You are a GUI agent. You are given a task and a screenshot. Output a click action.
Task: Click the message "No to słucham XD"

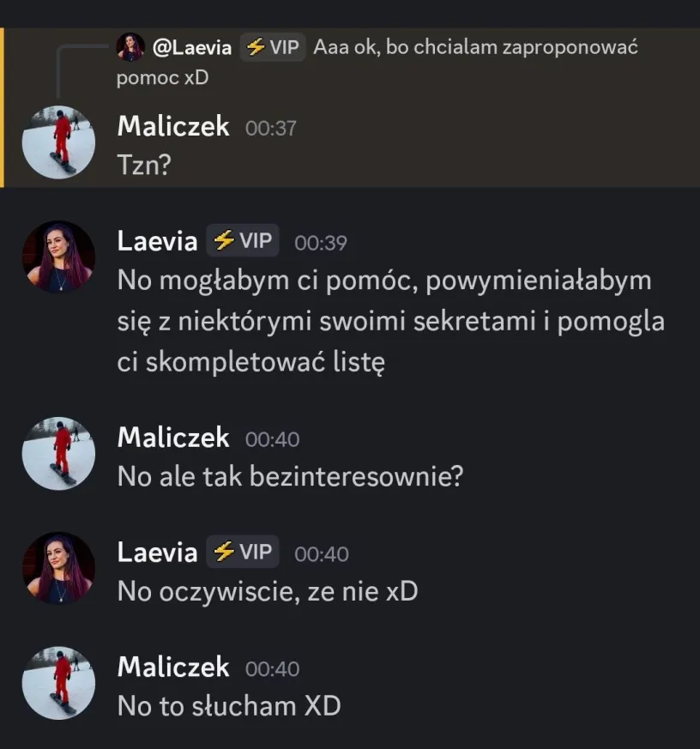[x=229, y=705]
